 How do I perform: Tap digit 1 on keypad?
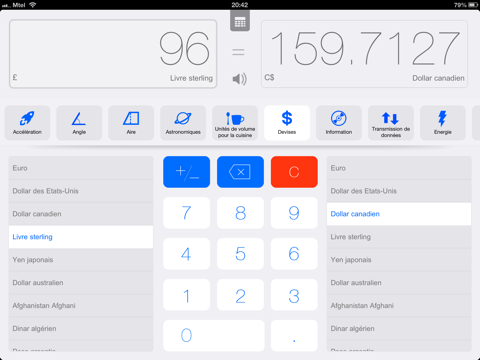click(187, 295)
